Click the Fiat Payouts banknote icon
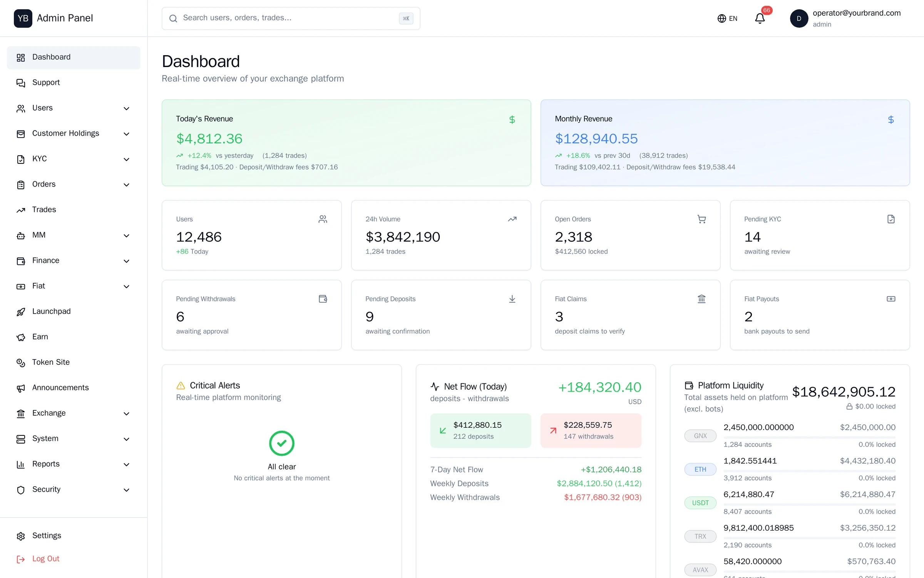This screenshot has height=578, width=924. tap(891, 299)
